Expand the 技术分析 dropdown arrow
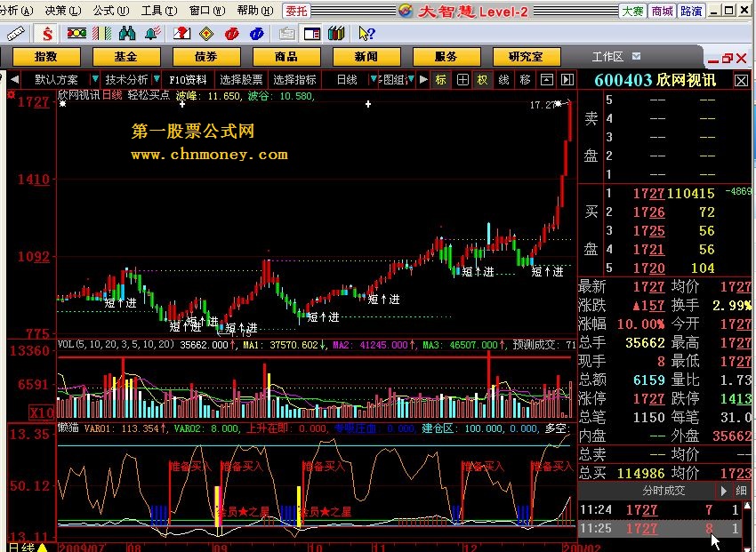Viewport: 756px width, 552px height. (x=157, y=79)
